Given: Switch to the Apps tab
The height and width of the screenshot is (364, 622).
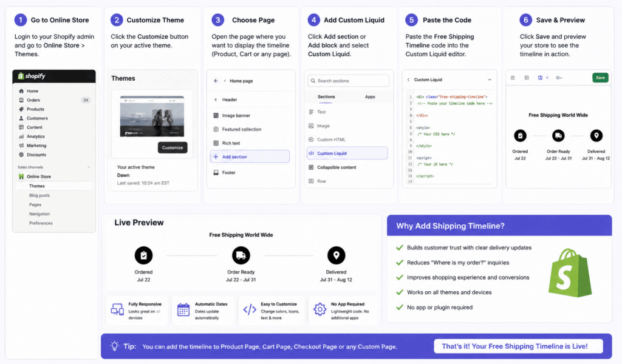Looking at the screenshot, I should 370,96.
